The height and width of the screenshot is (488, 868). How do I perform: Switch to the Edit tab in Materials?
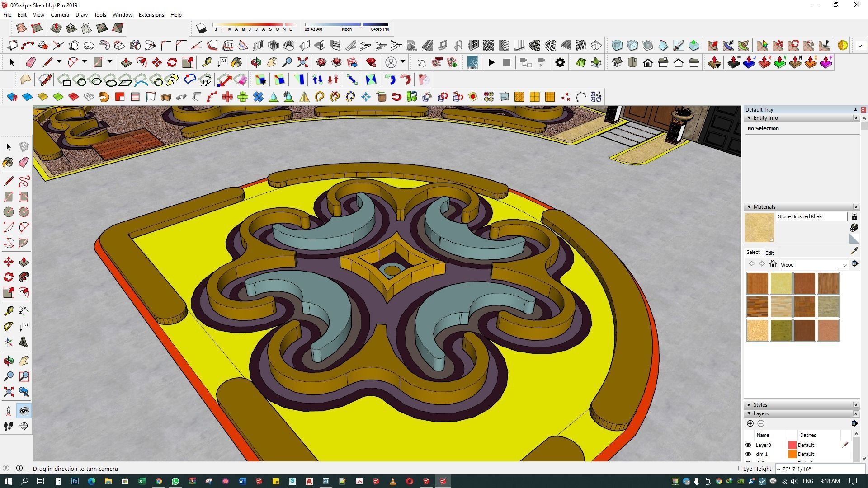(769, 253)
